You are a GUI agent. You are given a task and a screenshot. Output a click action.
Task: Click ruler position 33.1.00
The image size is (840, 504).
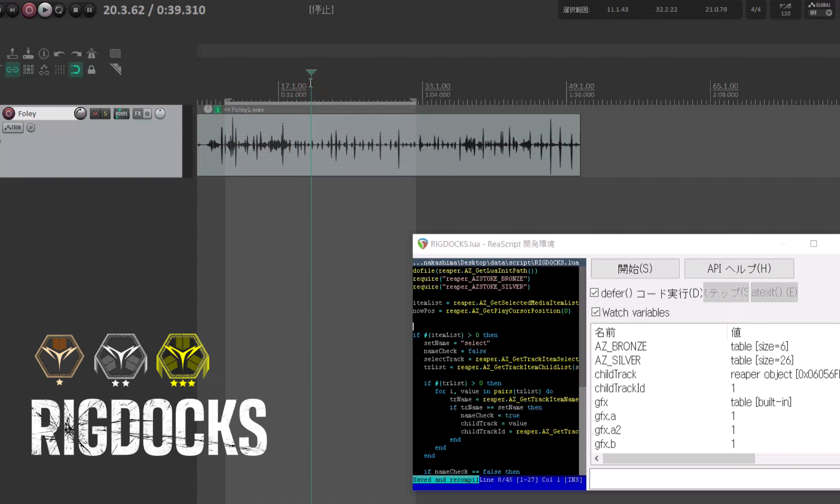tap(438, 86)
